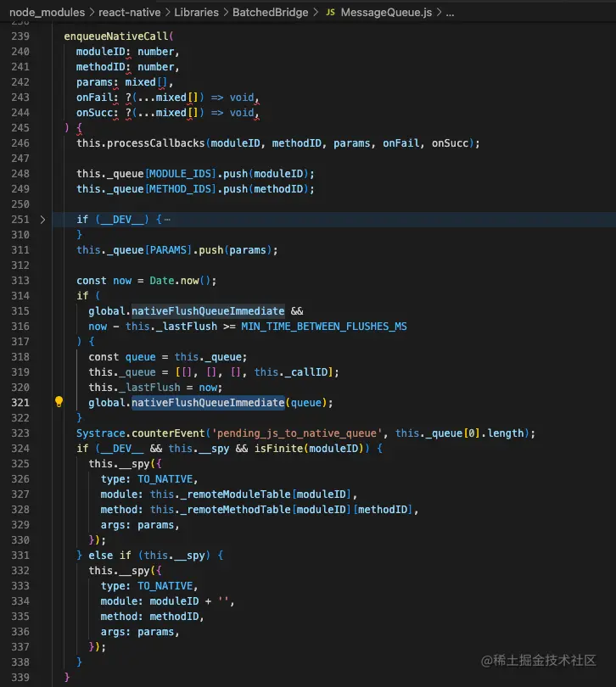The image size is (616, 687).
Task: Click nativeFlushQueueImmediate on line 315
Action: click(x=208, y=311)
